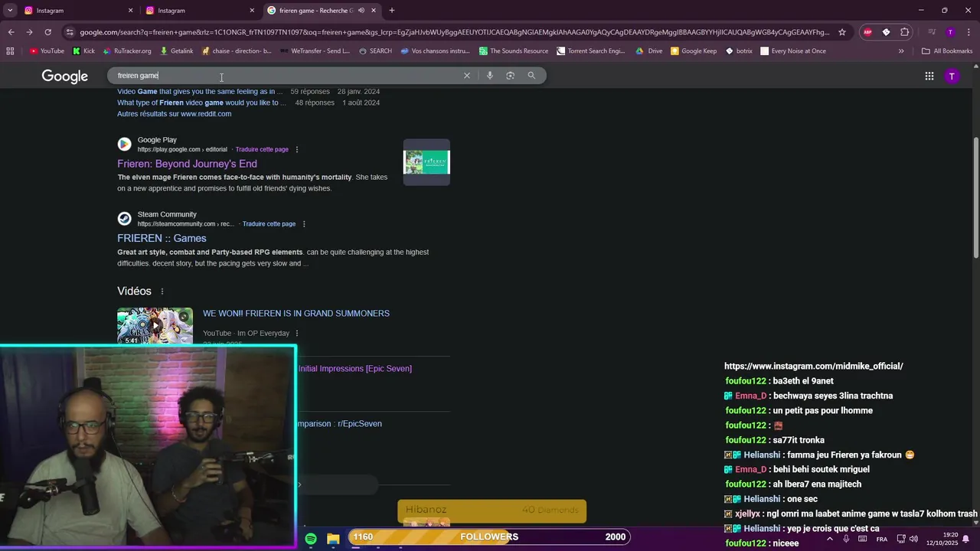Click the page vertical scrollbar
The height and width of the screenshot is (551, 980).
[x=975, y=197]
